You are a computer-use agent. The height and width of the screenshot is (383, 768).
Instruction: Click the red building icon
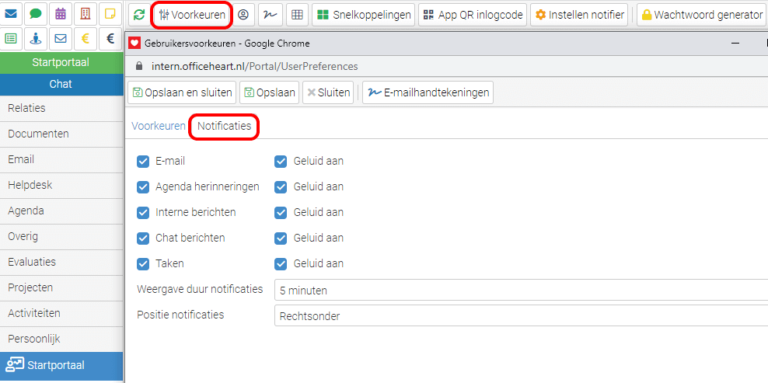85,14
